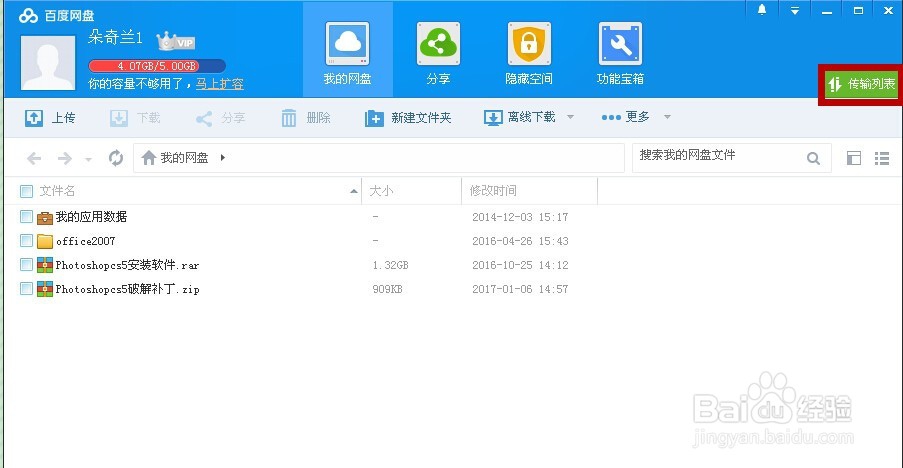Click the 分享 toolbar button
The height and width of the screenshot is (468, 903).
(221, 118)
